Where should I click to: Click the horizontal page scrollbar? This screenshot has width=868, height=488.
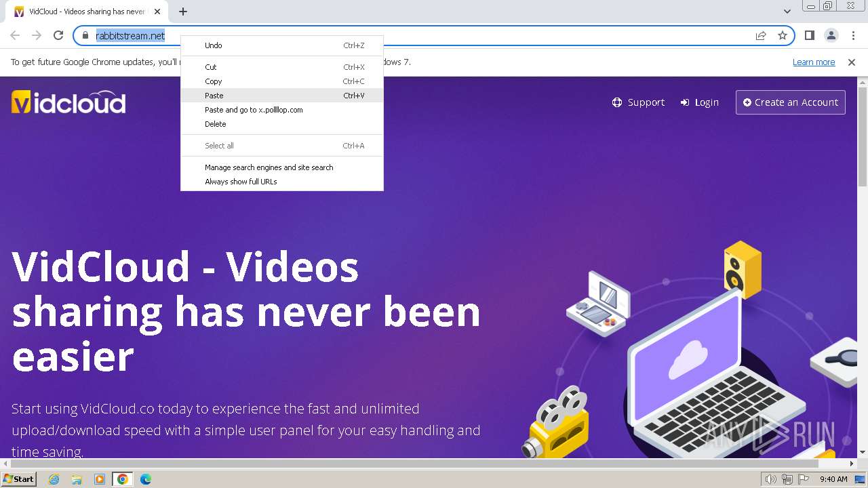tap(414, 464)
